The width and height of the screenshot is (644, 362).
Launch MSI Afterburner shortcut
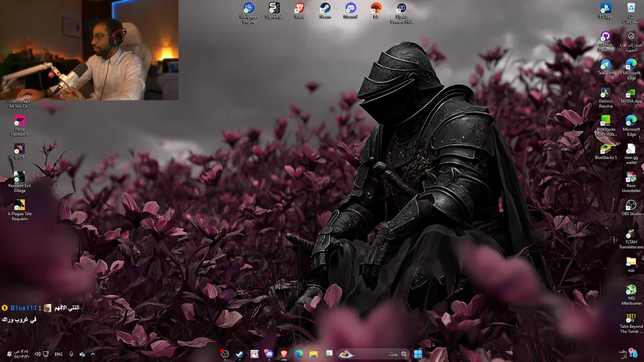631,295
